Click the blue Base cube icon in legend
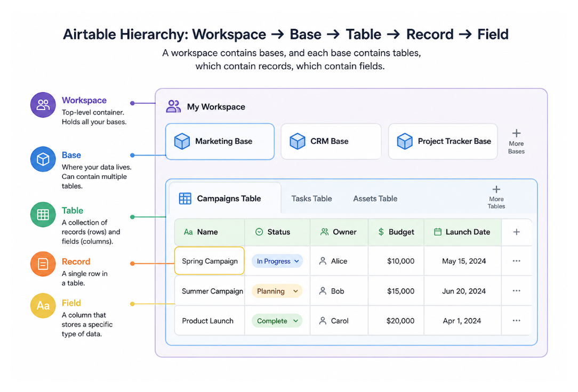 tap(43, 159)
